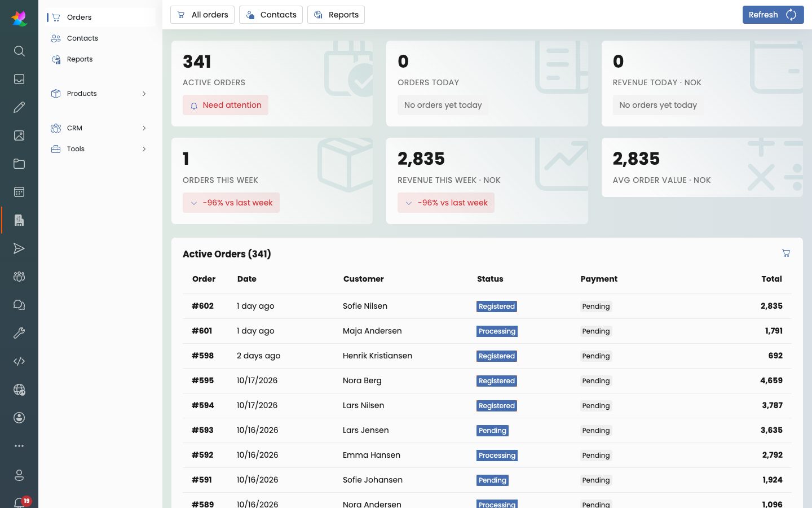Open the image gallery icon in sidebar
The height and width of the screenshot is (508, 812).
click(19, 135)
